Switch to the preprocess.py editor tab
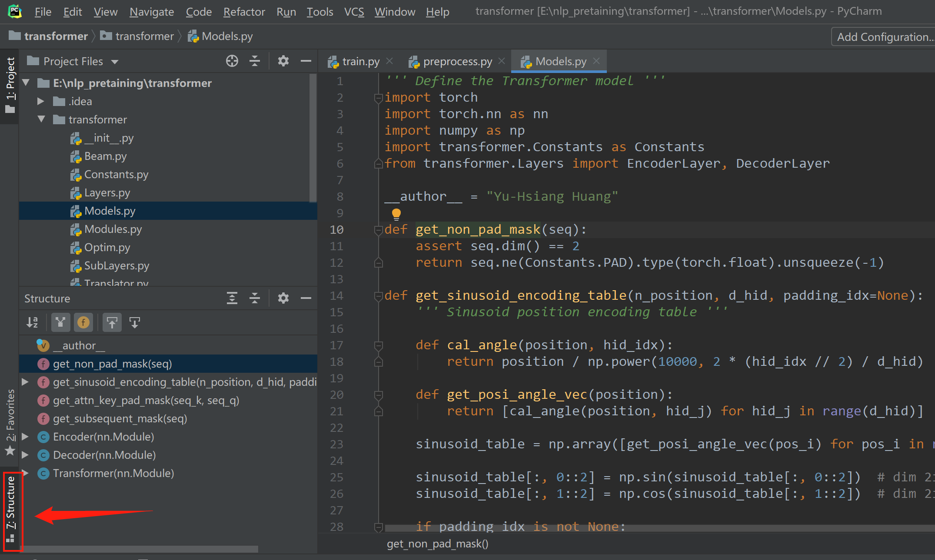This screenshot has width=935, height=560. (x=456, y=62)
